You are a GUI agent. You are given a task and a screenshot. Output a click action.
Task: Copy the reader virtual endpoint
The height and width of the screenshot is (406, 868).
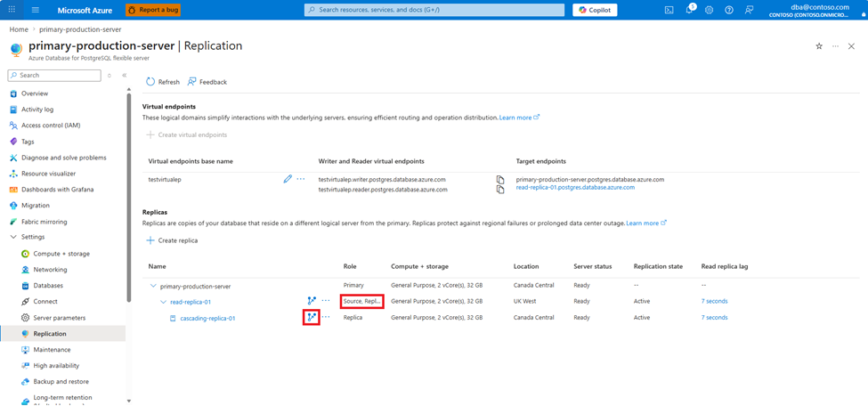coord(499,190)
